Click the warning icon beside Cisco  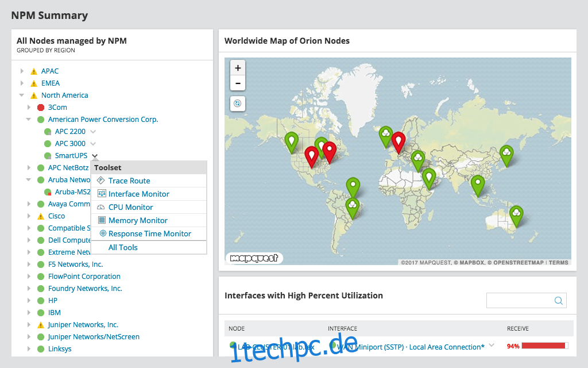point(41,216)
